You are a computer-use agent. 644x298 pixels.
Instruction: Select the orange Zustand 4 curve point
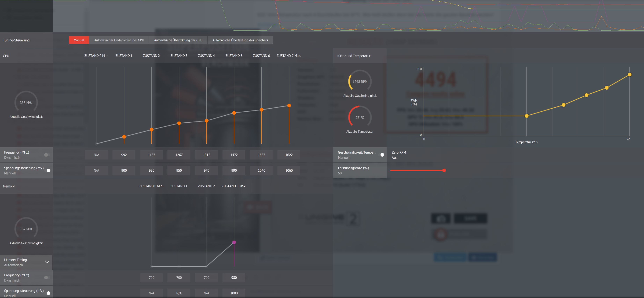tap(206, 121)
